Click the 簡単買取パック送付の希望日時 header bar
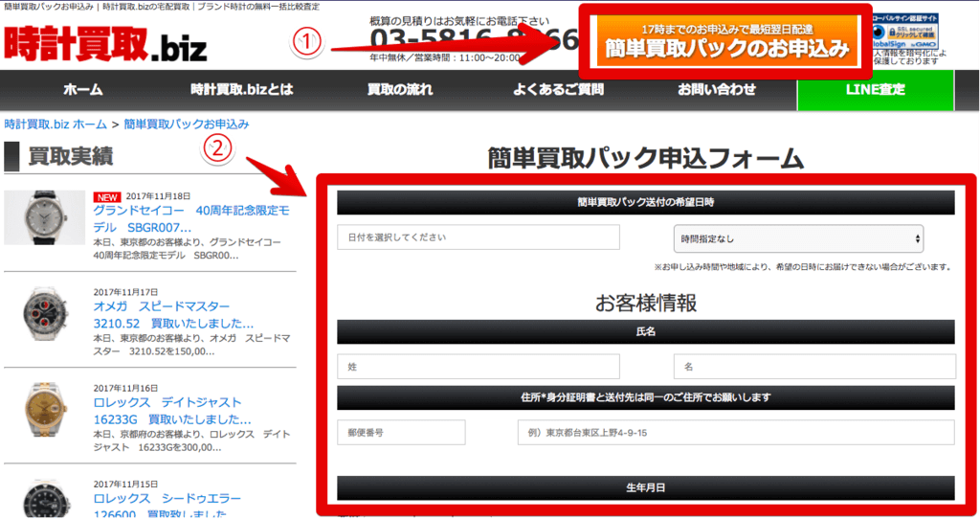980x519 pixels. [x=646, y=202]
